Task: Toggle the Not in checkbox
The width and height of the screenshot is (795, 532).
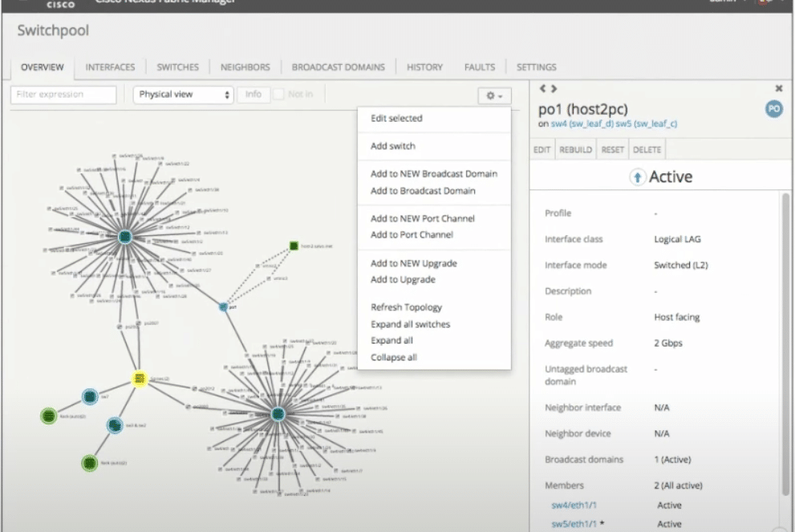Action: [278, 94]
